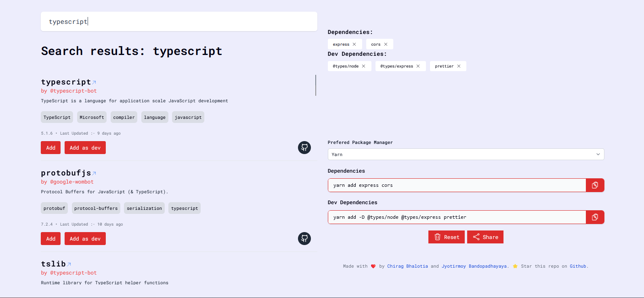This screenshot has height=298, width=644.
Task: Copy the yarn add -D dev dependencies command
Action: click(595, 217)
